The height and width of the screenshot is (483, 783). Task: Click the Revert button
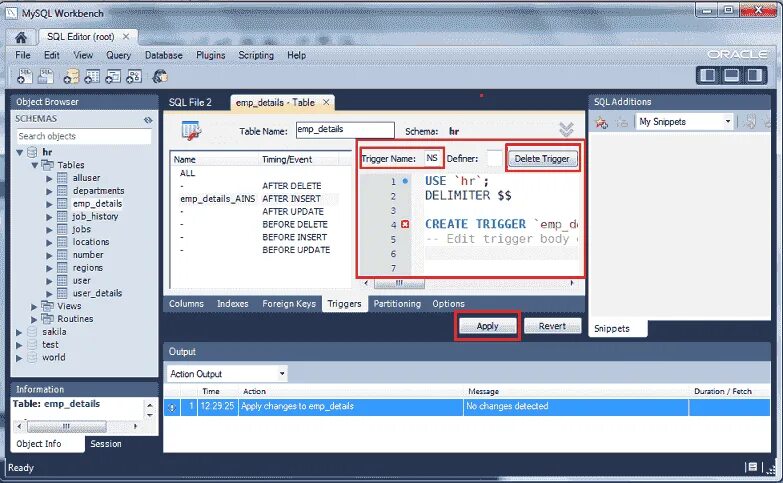point(552,326)
